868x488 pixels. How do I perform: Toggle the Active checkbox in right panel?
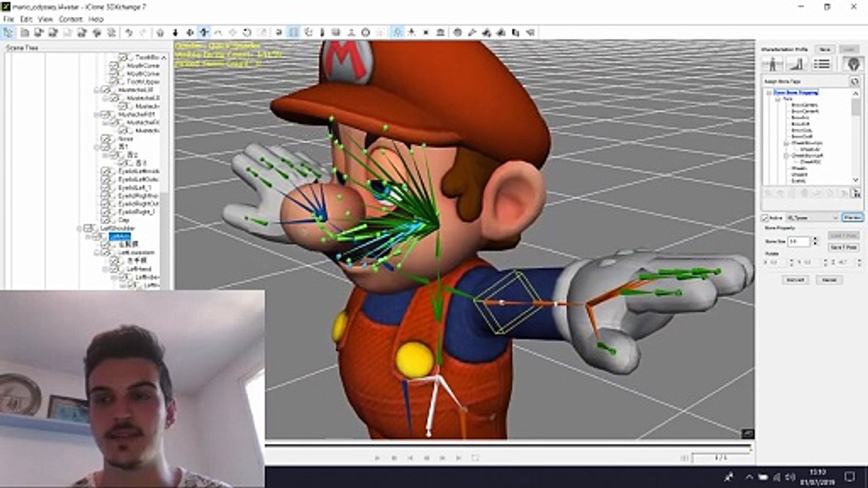point(765,218)
